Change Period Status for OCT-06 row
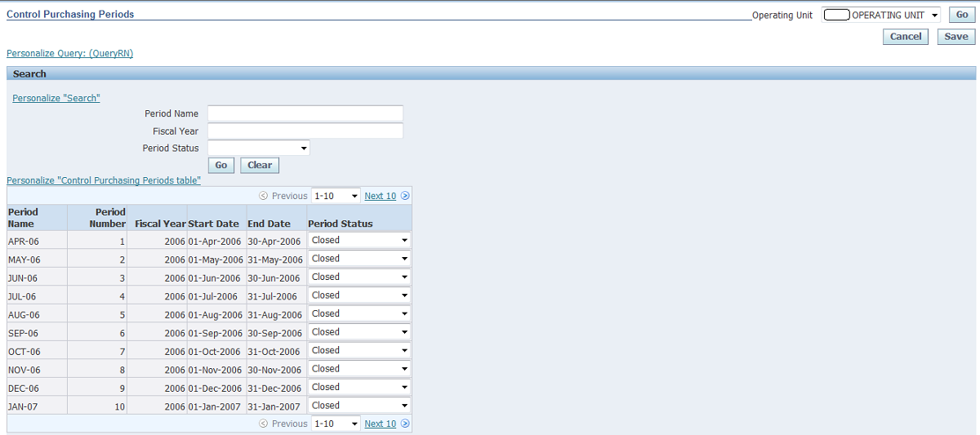 pos(359,350)
